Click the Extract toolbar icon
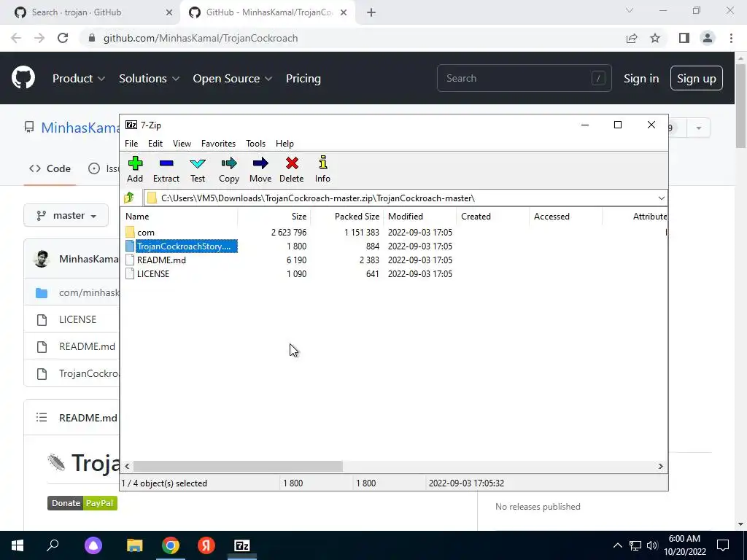 coord(166,163)
